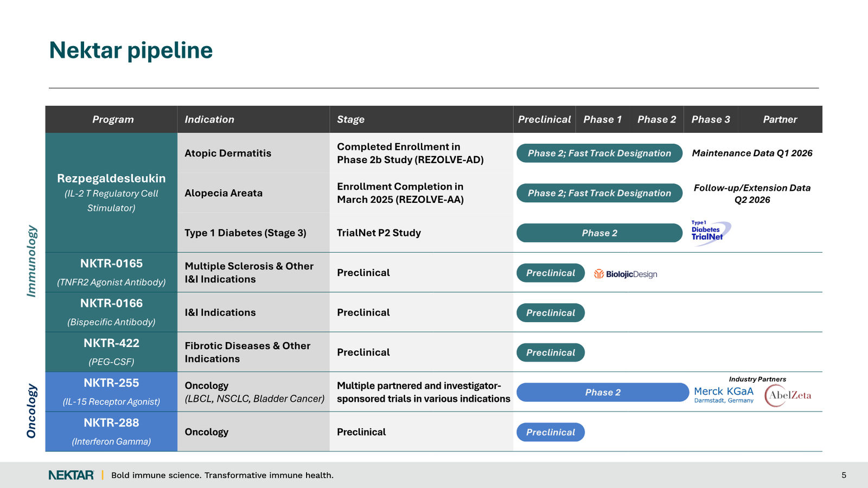Click the NEKTAR footer logo
Image resolution: width=868 pixels, height=488 pixels.
(71, 475)
